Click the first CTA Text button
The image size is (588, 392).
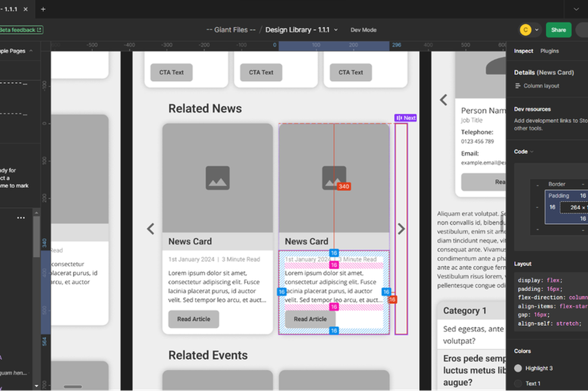171,72
